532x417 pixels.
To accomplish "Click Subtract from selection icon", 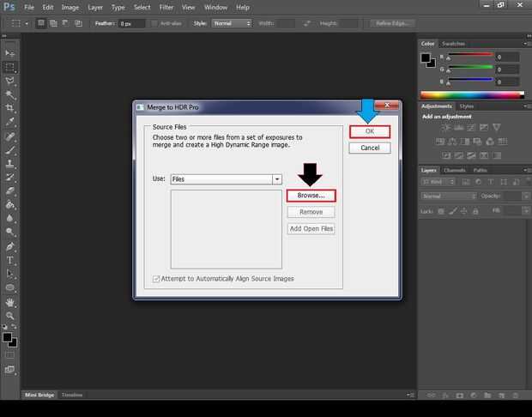I will 65,23.
